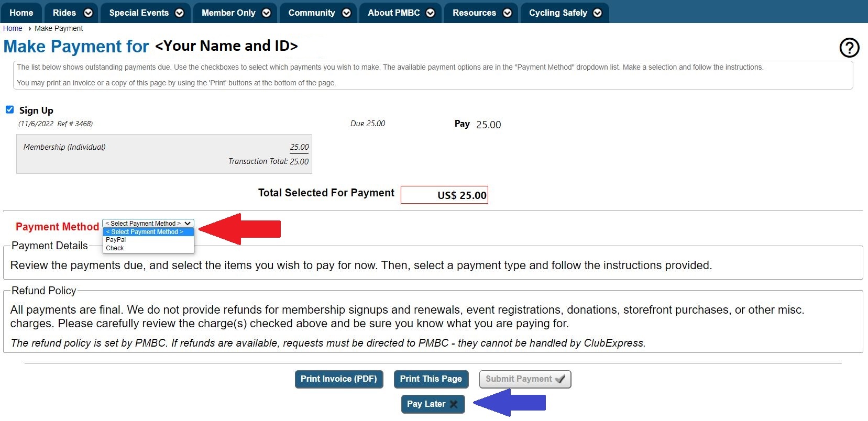Follow the Home breadcrumb link

12,28
